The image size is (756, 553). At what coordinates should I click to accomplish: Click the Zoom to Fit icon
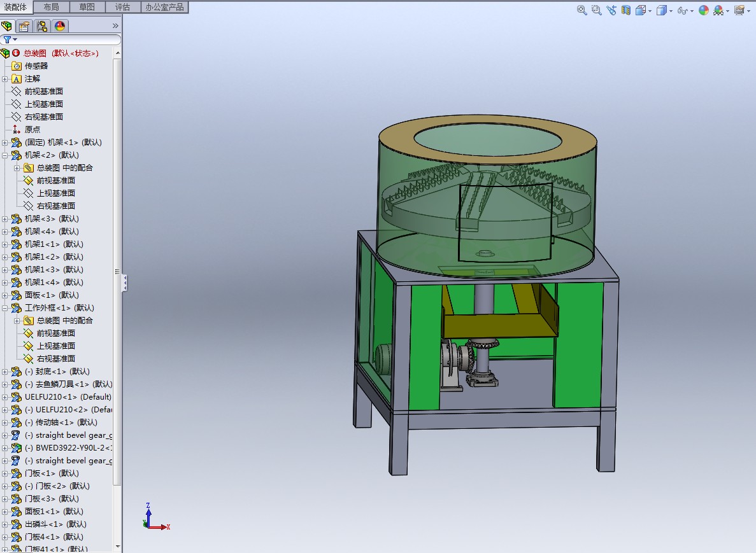582,10
